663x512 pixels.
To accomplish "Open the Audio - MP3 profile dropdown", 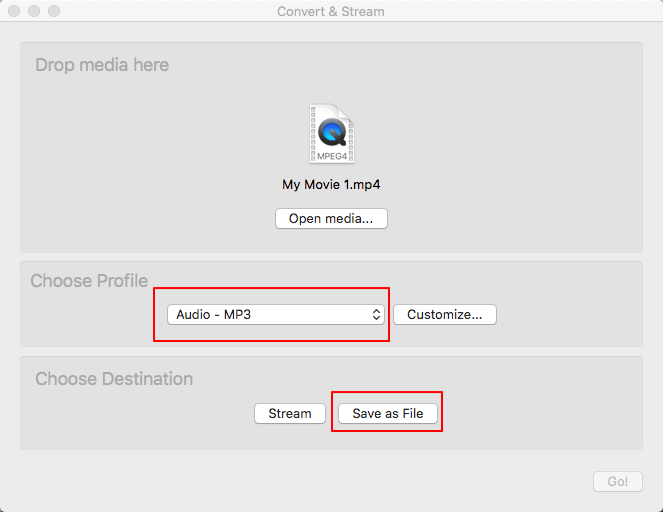I will point(268,314).
